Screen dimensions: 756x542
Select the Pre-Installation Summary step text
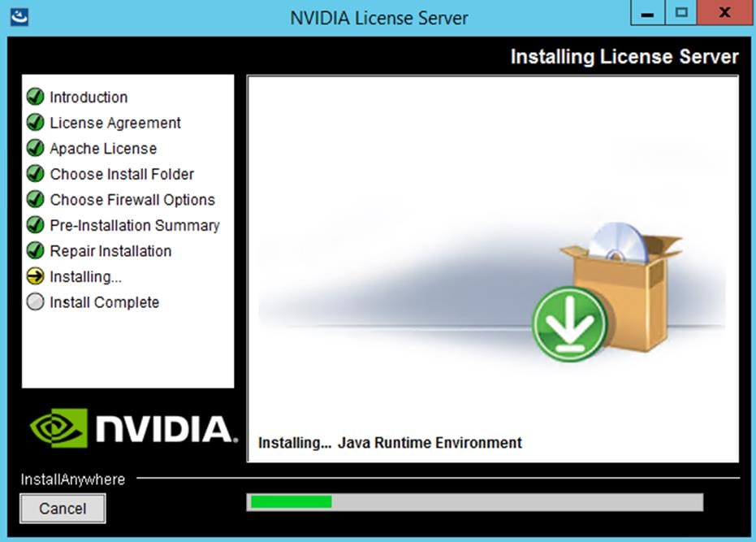pos(135,225)
